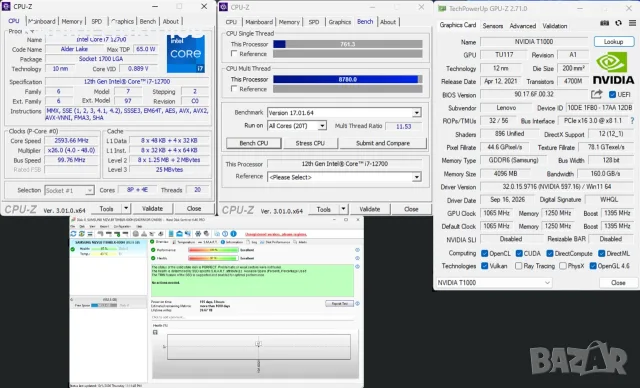The height and width of the screenshot is (388, 640).
Task: Click the Intel Core i7 logo in CPU-Z
Action: tap(185, 54)
